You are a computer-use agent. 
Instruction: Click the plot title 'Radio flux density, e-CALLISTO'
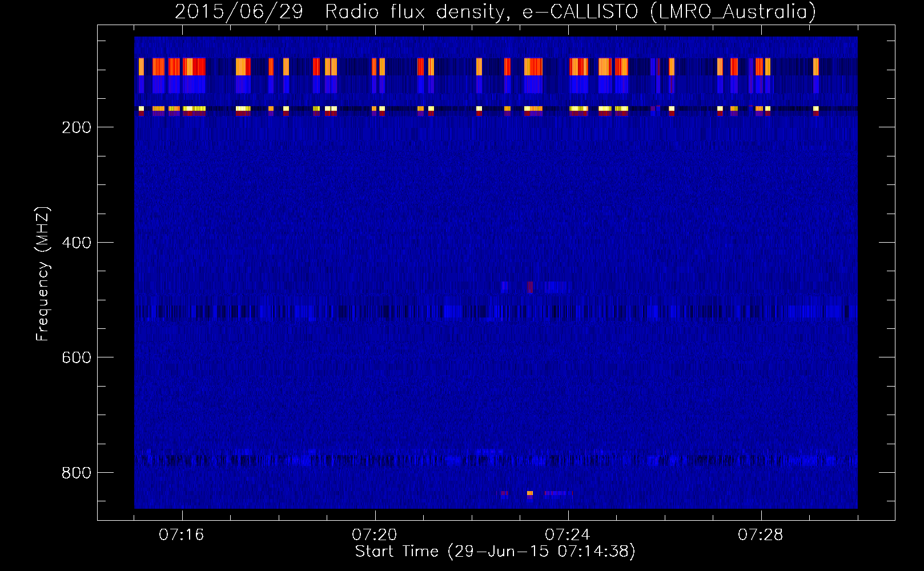[481, 12]
